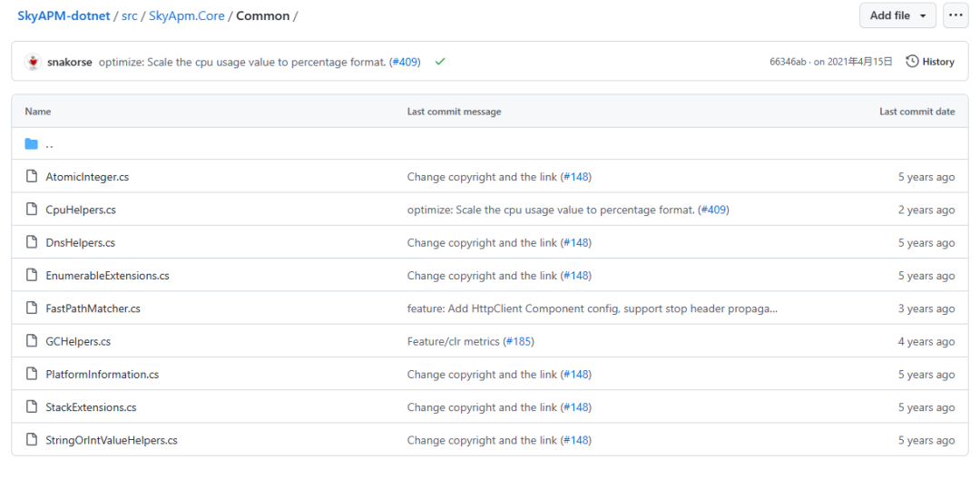Open EnumerableExtensions.cs file
980x489 pixels.
pos(107,276)
